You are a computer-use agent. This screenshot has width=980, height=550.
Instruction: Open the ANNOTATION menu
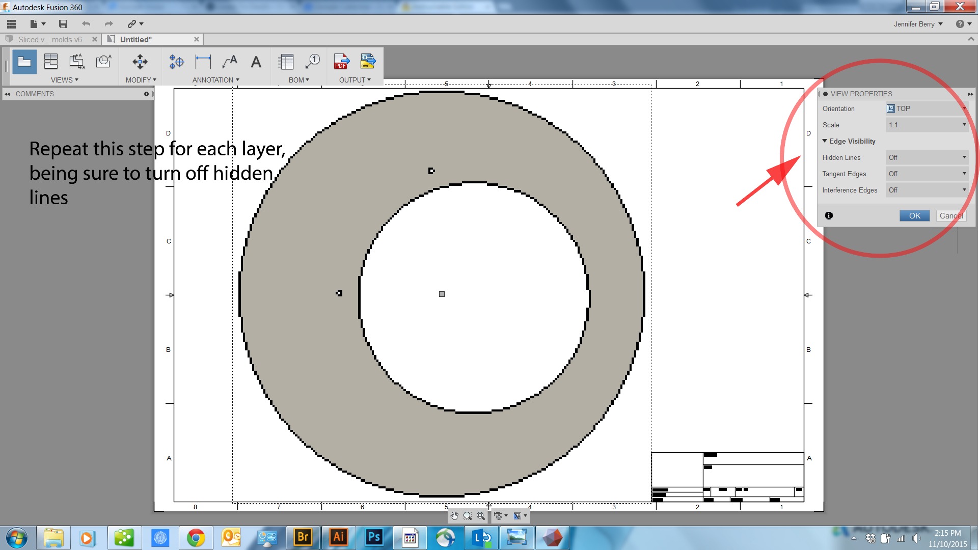click(215, 80)
